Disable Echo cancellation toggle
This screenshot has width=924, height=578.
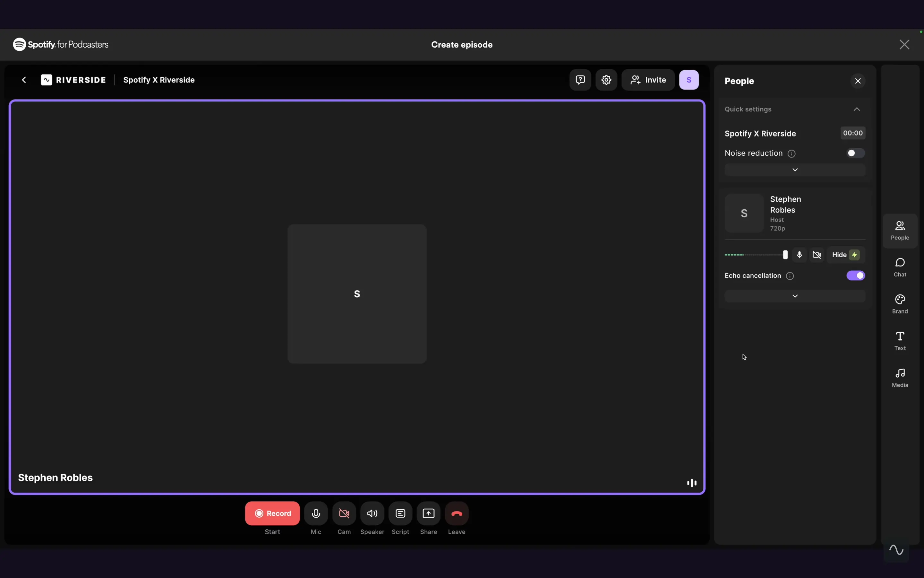click(x=855, y=276)
